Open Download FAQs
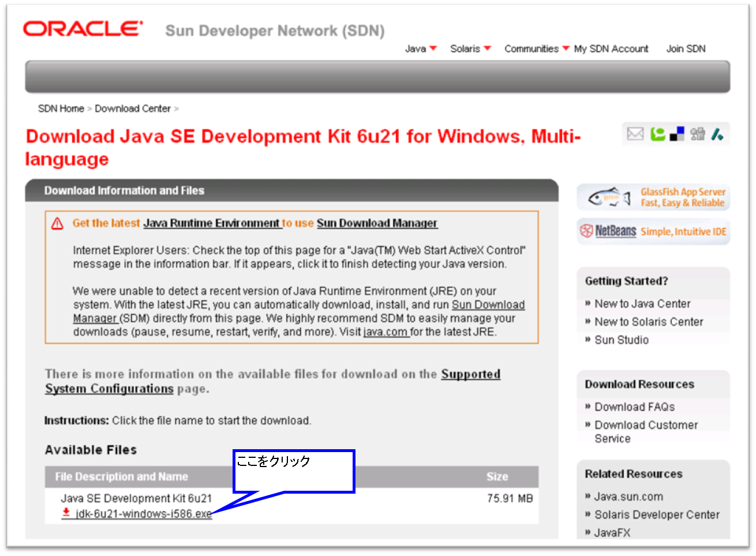This screenshot has width=756, height=556. 635,407
